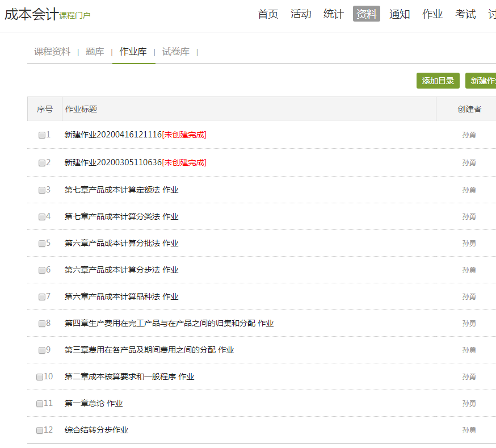Viewport: 496px width, 448px height.
Task: Open unfinished 新建作业20200416121116 entry
Action: click(x=114, y=135)
